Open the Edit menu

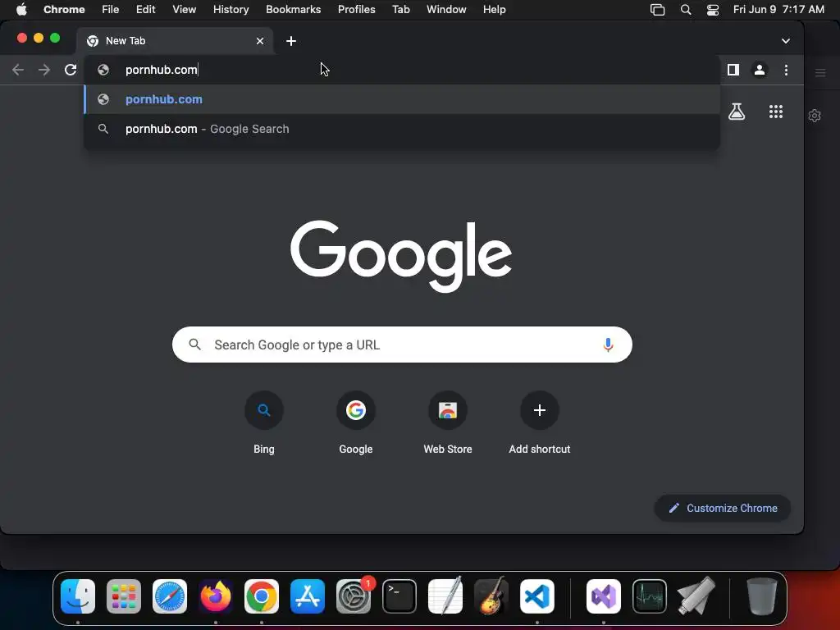[x=145, y=10]
